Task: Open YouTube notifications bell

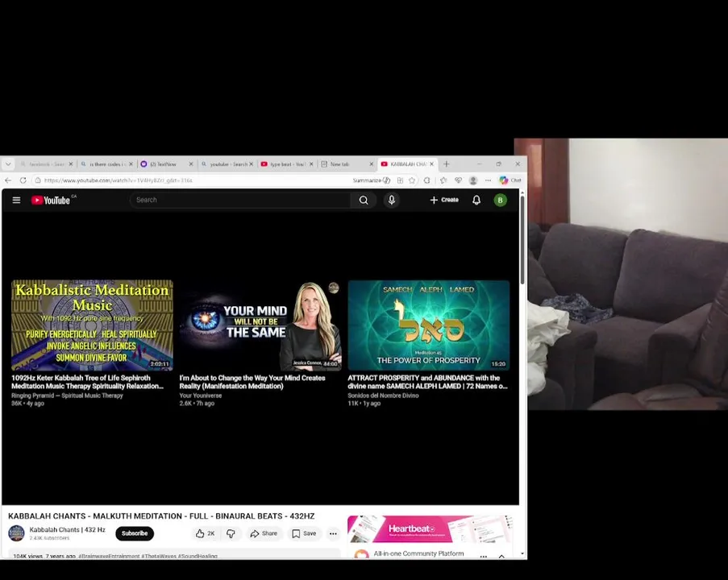Action: tap(476, 200)
